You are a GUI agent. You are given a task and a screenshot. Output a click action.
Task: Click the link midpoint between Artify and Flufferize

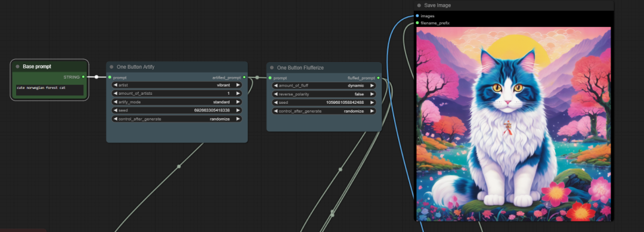click(x=257, y=77)
